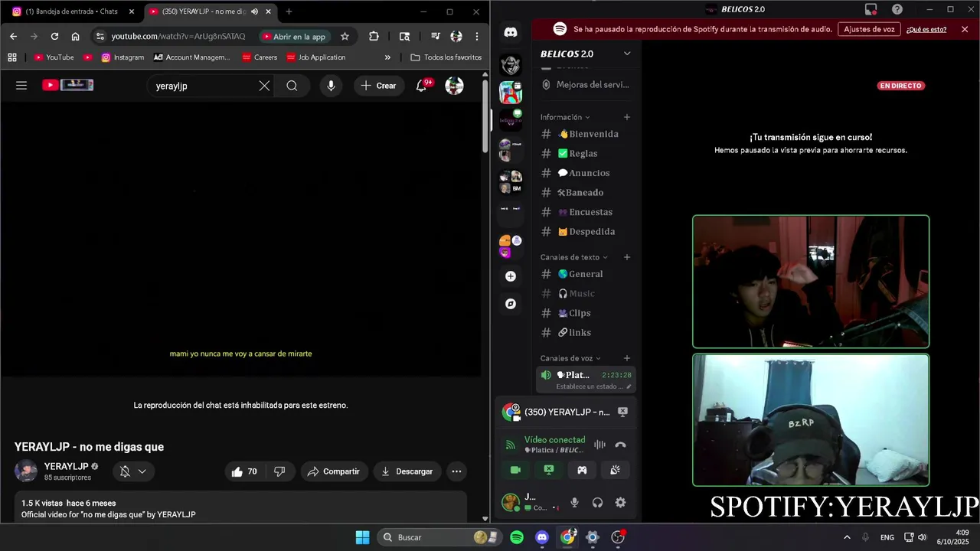
Task: Show hidden Windows tray icons
Action: click(x=847, y=537)
